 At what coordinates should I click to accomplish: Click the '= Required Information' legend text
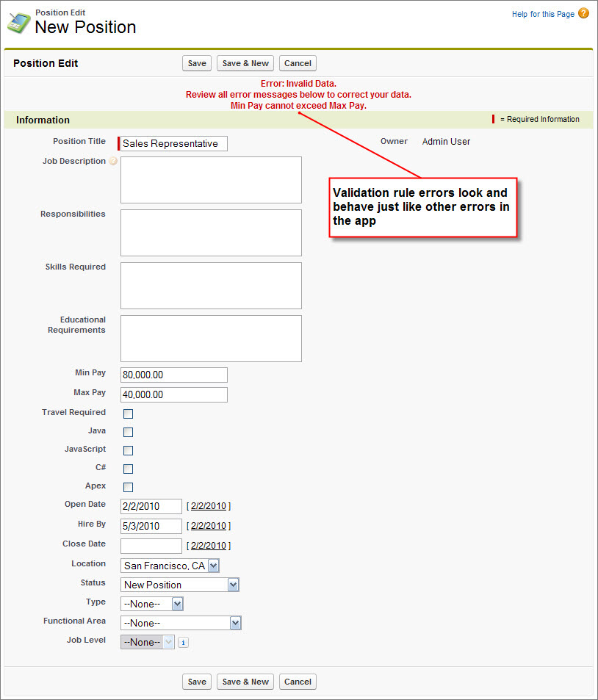[539, 119]
